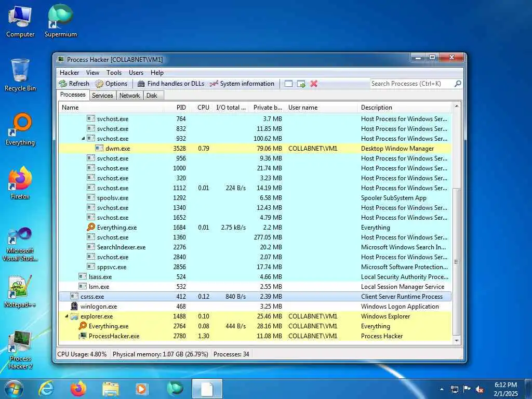Image resolution: width=532 pixels, height=399 pixels.
Task: Open Notepad++ desktop shortcut
Action: (20, 291)
